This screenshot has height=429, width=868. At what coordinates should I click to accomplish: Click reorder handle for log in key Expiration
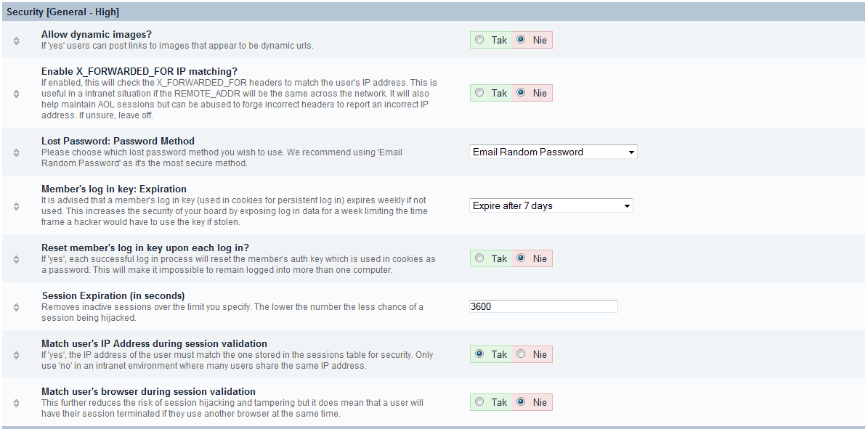click(16, 206)
